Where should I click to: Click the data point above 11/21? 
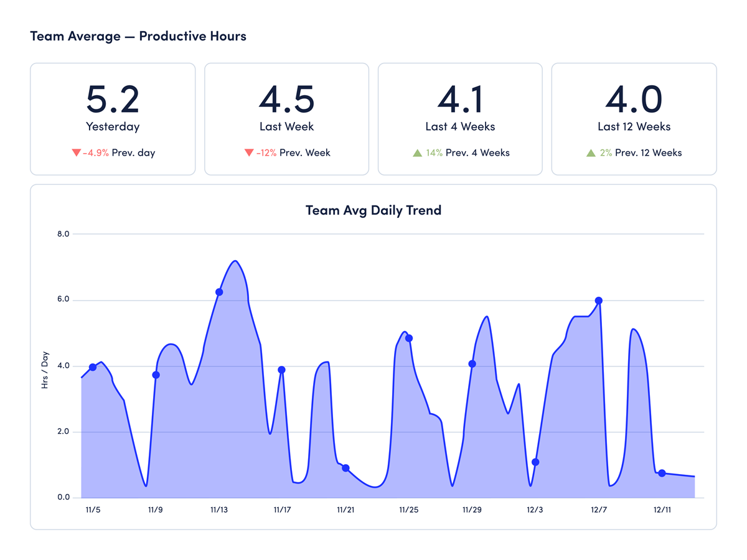[x=345, y=468]
